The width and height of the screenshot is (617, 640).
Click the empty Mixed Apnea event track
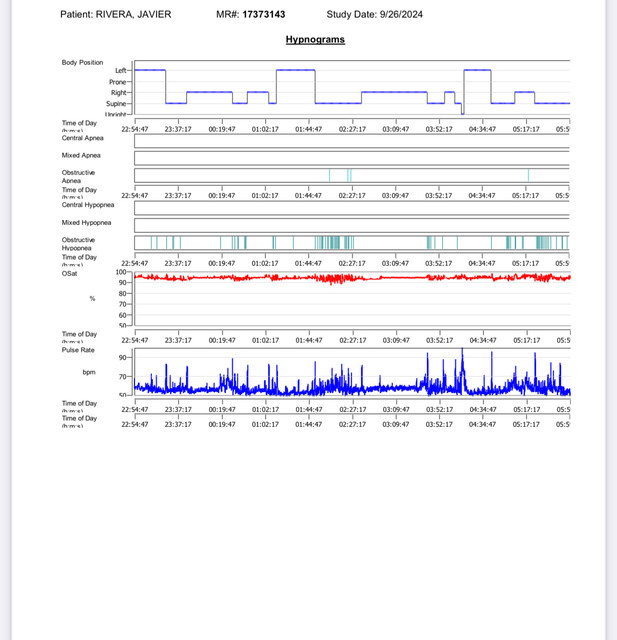coord(352,158)
